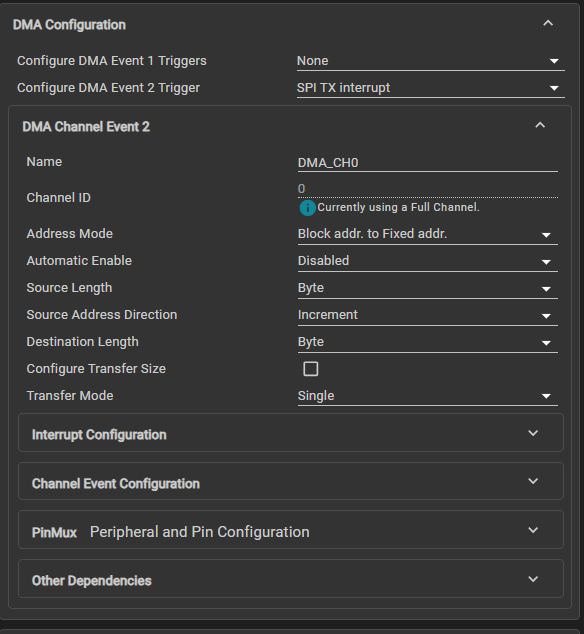Enable the Configure Transfer Size checkbox

pos(311,369)
